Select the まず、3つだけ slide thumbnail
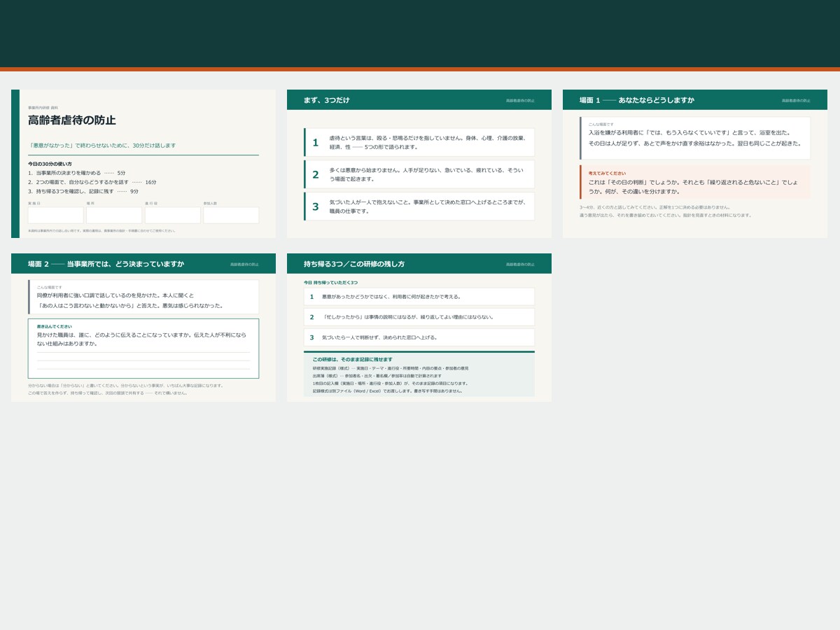This screenshot has height=630, width=840. (x=419, y=164)
